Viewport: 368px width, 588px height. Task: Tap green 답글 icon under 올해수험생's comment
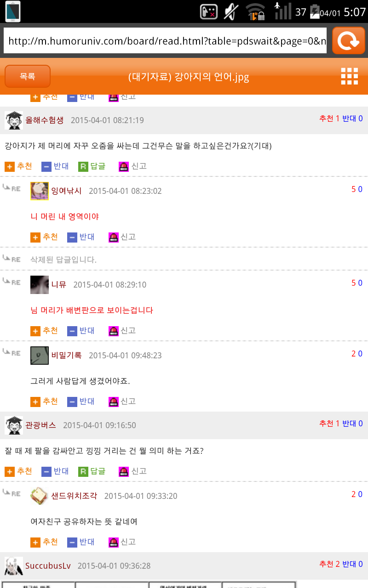coord(83,166)
